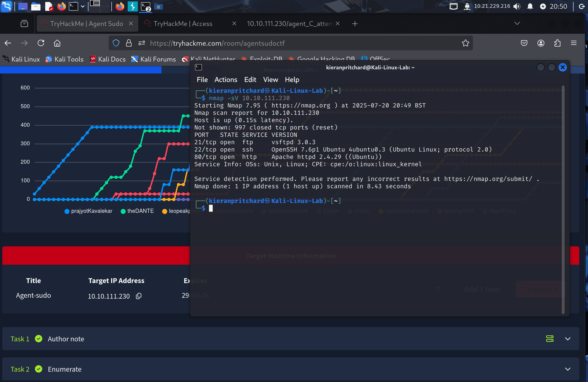The image size is (588, 382).
Task: Click the site security padlock icon
Action: (129, 43)
